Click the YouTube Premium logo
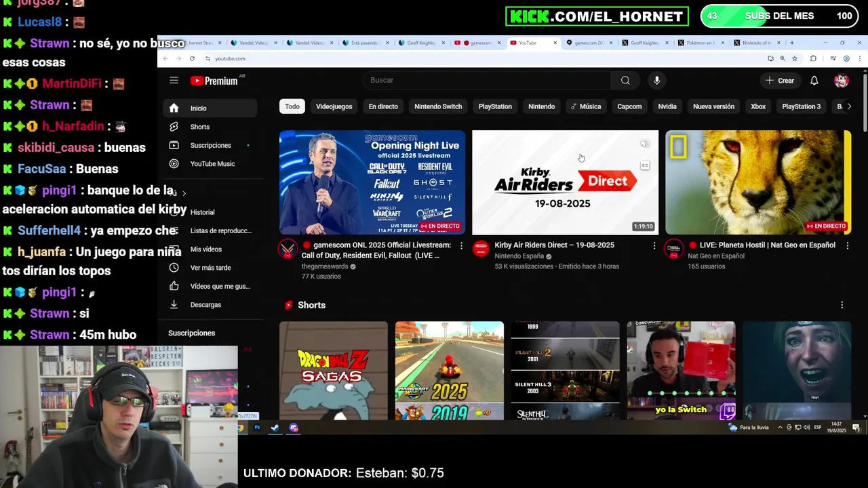 pos(214,81)
